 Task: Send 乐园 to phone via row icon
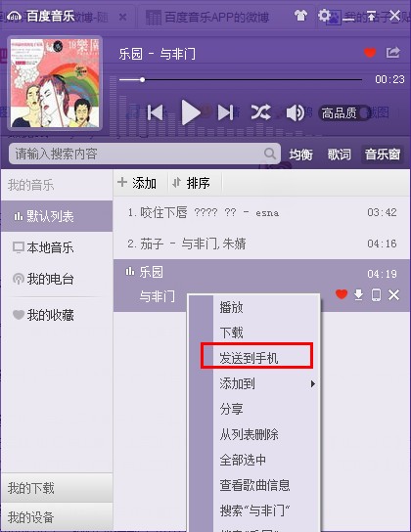click(376, 294)
